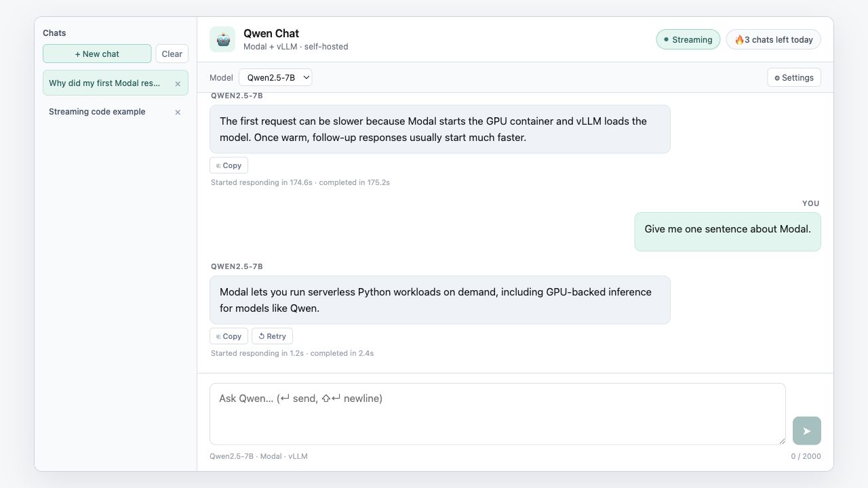This screenshot has width=868, height=488.
Task: Copy the first request explanation reply
Action: [x=229, y=165]
